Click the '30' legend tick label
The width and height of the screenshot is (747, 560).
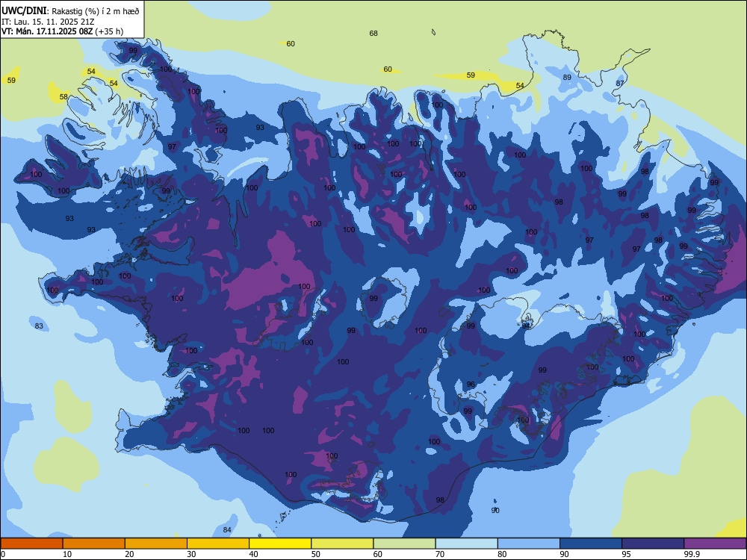(191, 554)
